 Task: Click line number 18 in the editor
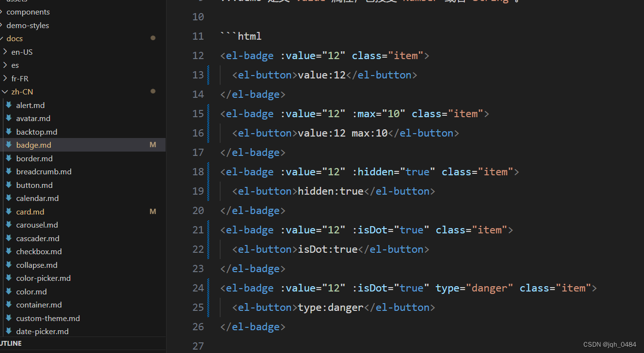198,171
